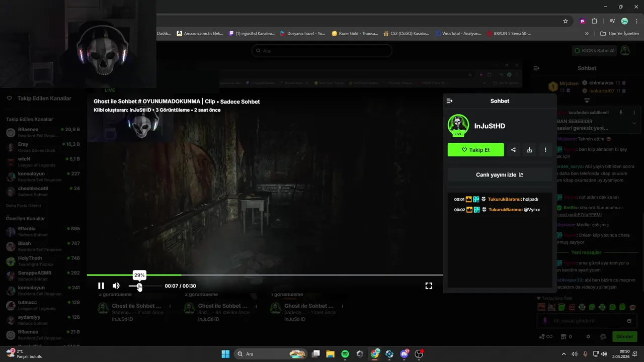The height and width of the screenshot is (362, 644).
Task: Show the hidden bookmarks with the double chevron
Action: [x=587, y=34]
